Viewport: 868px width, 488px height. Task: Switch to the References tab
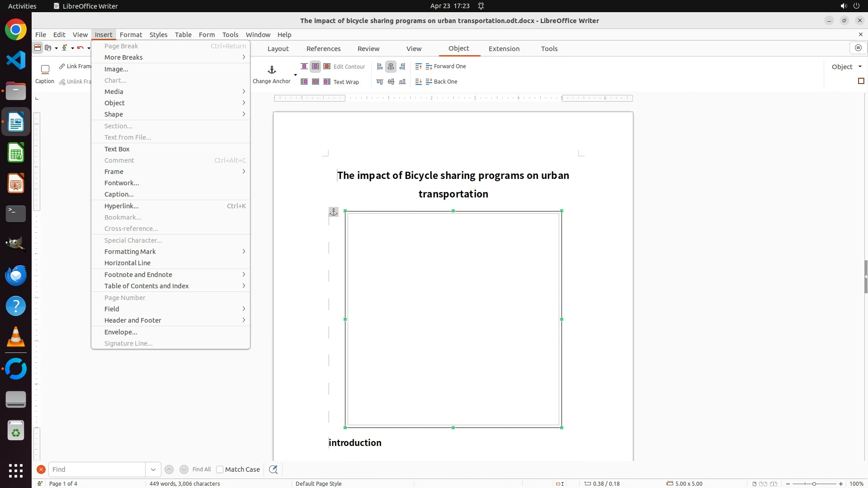(x=323, y=49)
